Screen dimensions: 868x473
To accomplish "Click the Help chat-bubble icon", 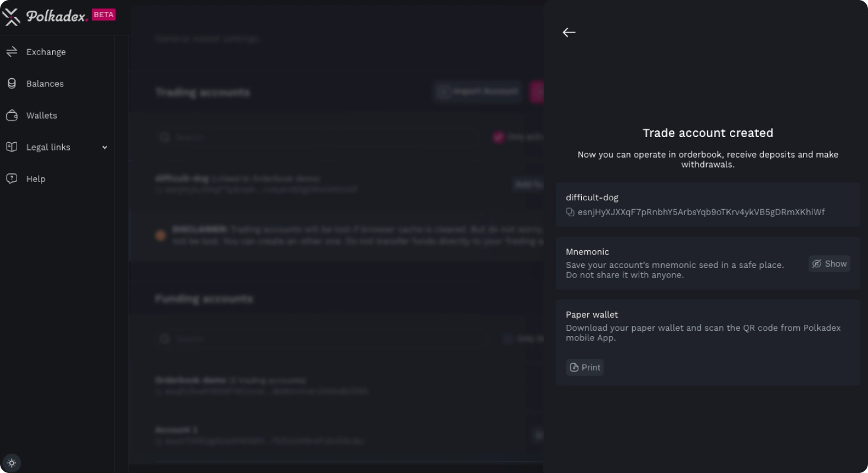I will click(12, 179).
